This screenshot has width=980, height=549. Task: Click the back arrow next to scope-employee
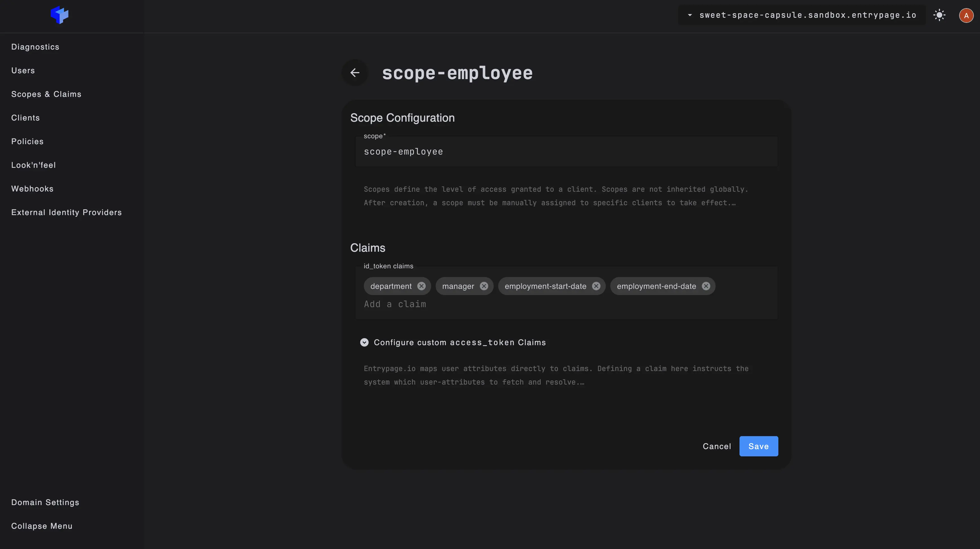click(x=355, y=72)
